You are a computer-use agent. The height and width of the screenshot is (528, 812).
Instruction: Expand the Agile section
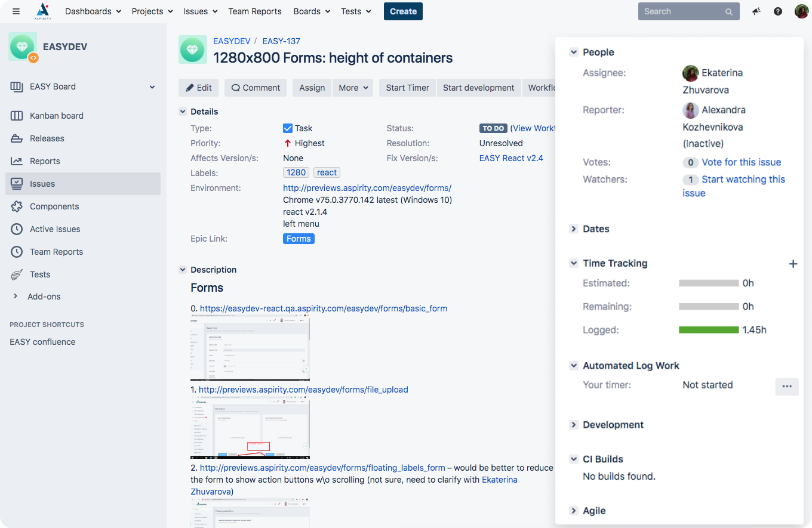click(x=574, y=511)
